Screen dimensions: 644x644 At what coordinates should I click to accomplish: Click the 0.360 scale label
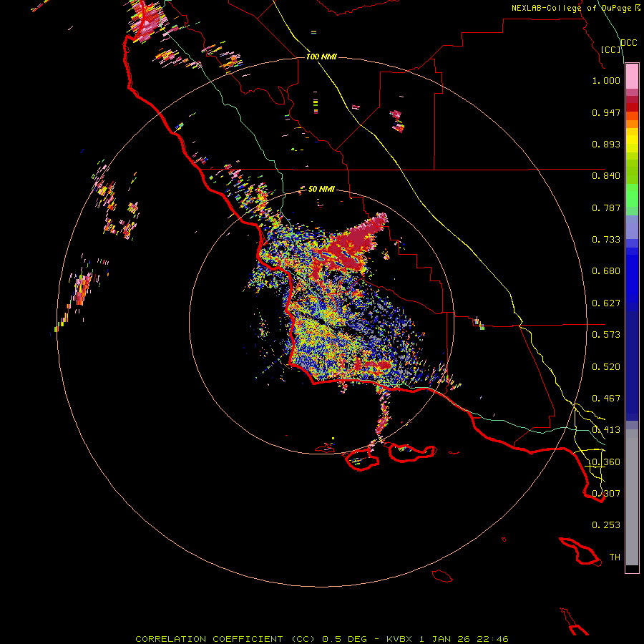pyautogui.click(x=606, y=462)
